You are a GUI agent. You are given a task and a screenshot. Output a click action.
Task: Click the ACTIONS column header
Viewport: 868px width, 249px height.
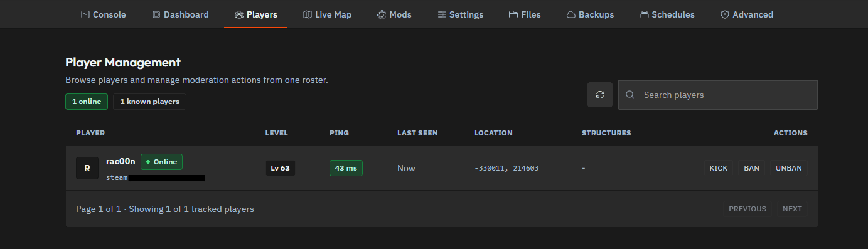coord(790,133)
